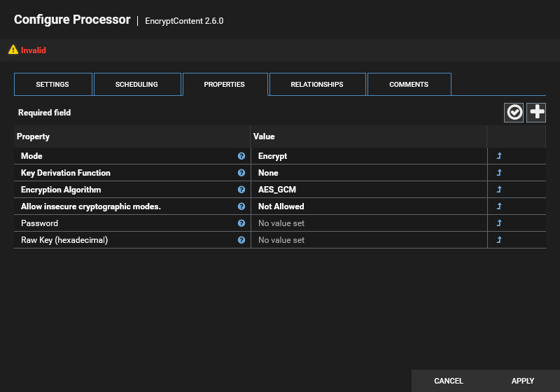Screen dimensions: 560x392
Task: Click Allow insecure cryptographic modes property name
Action: [91, 206]
